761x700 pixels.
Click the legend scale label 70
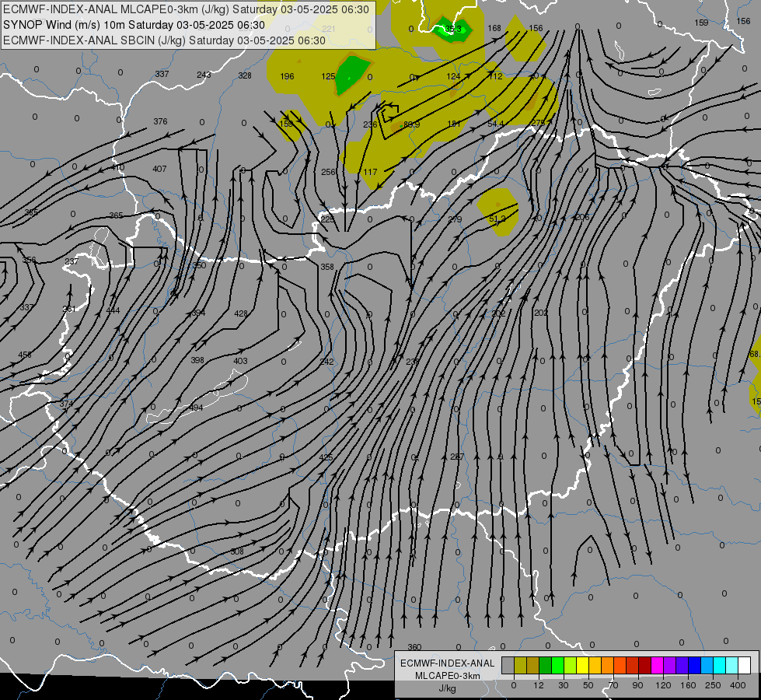(x=613, y=685)
